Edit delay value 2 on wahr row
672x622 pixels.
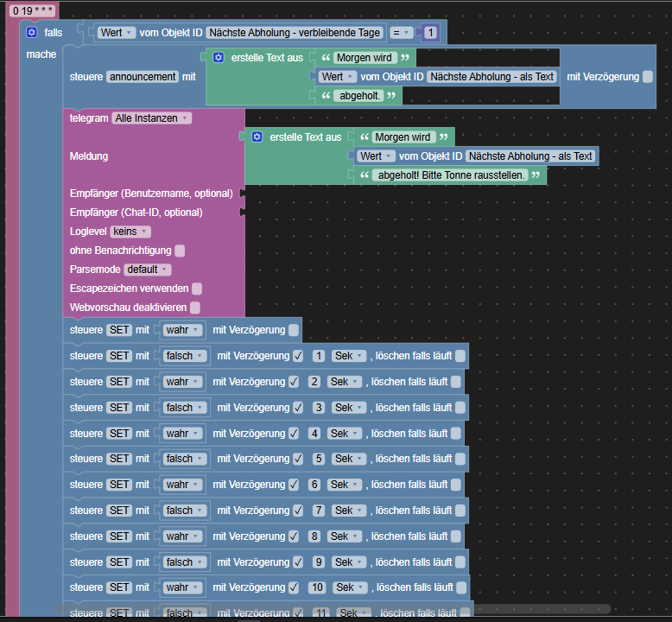tap(314, 382)
